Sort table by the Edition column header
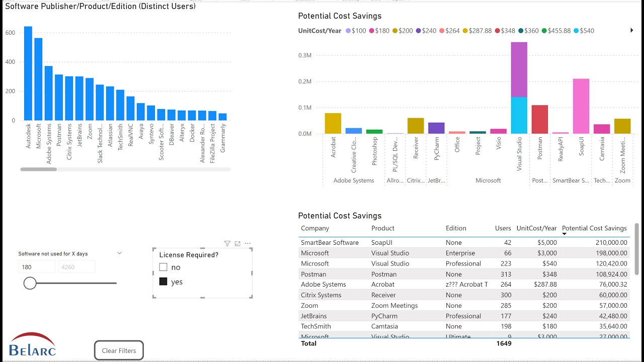This screenshot has height=362, width=644. pyautogui.click(x=456, y=228)
